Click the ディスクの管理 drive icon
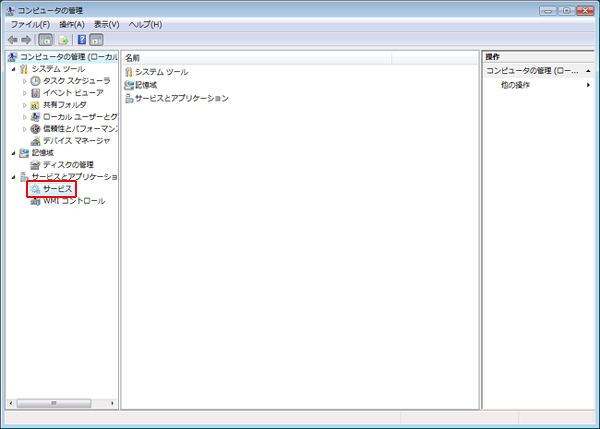600x429 pixels. pos(35,165)
